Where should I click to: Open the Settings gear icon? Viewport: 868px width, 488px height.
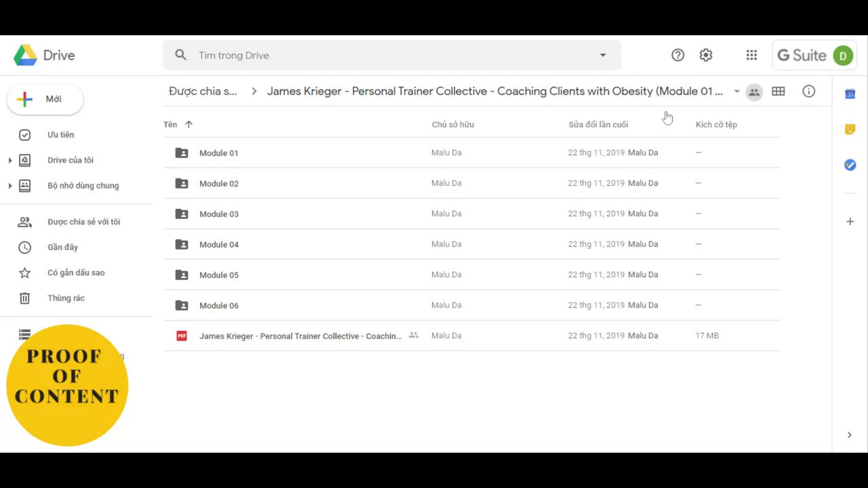pyautogui.click(x=706, y=55)
